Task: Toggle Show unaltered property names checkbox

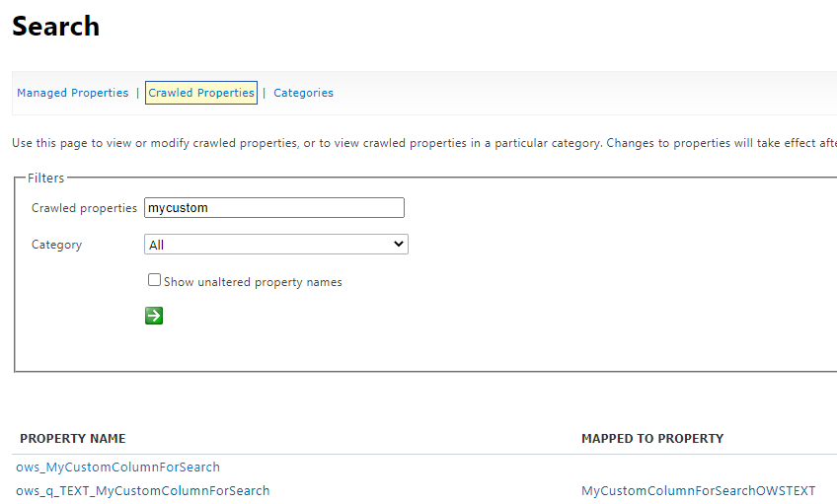Action: (x=154, y=280)
